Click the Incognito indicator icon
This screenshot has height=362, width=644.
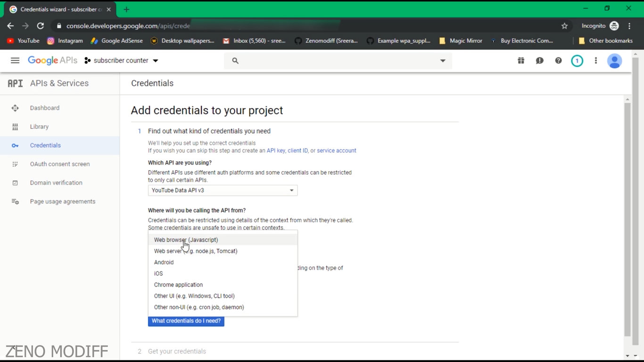614,26
